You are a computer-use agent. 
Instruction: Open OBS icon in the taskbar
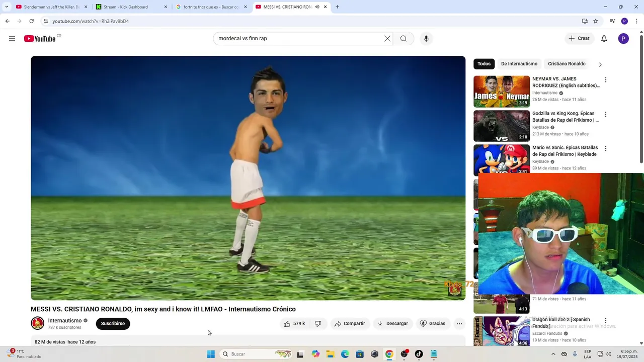[404, 354]
